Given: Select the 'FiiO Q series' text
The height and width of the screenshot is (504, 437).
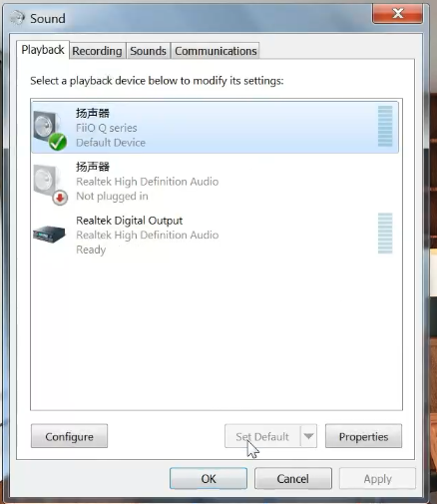Looking at the screenshot, I should pos(107,128).
